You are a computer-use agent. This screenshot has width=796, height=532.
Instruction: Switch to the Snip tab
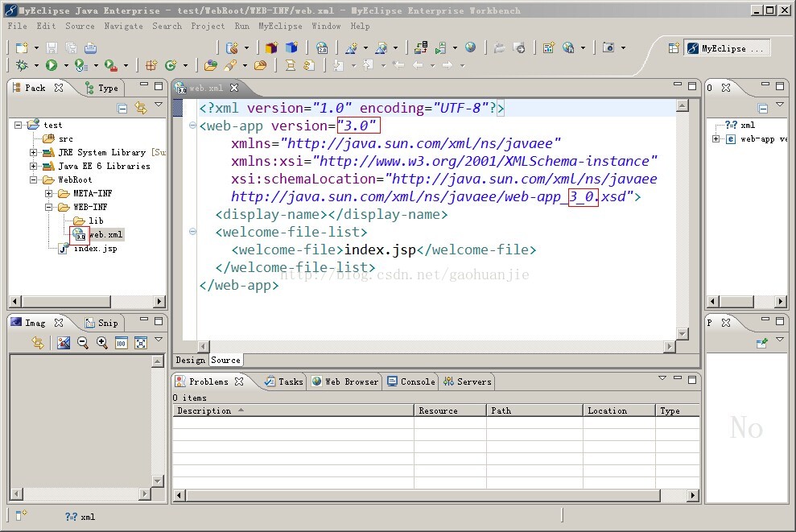[x=102, y=323]
